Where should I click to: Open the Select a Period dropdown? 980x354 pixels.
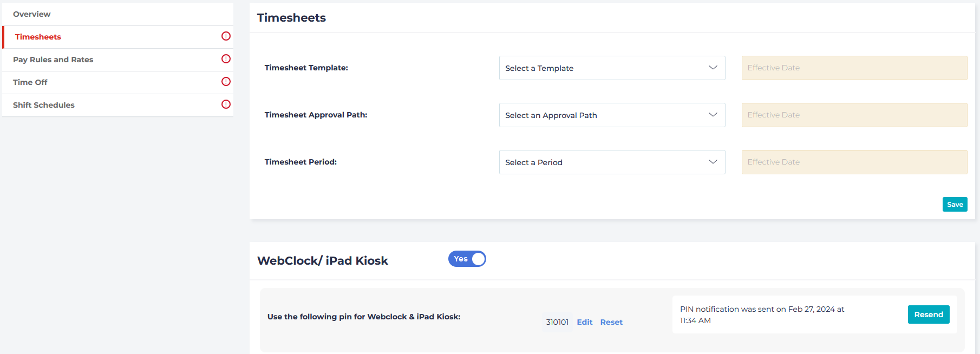(612, 162)
